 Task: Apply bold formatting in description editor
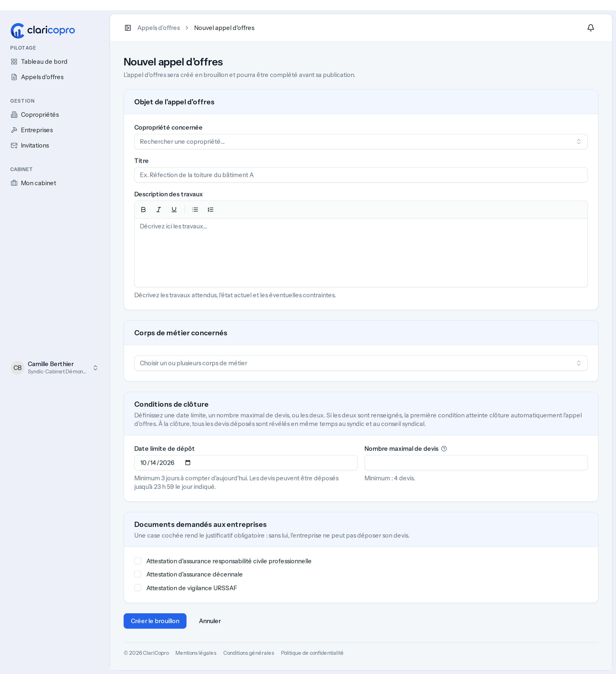point(143,210)
